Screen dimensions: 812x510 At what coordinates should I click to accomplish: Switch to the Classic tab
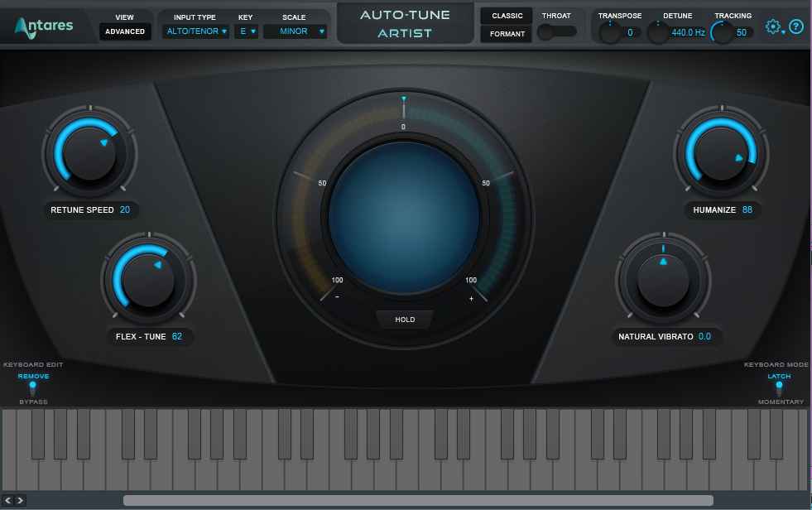pyautogui.click(x=506, y=15)
